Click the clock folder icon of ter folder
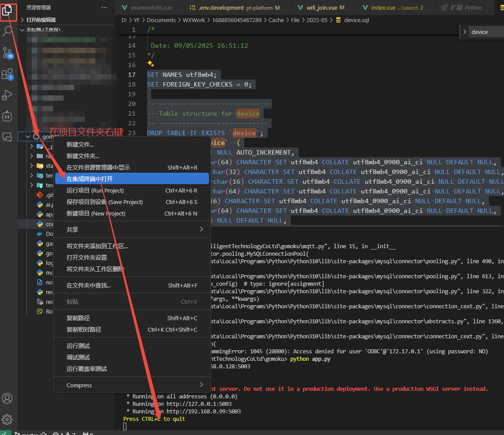504x435 pixels. (x=40, y=175)
